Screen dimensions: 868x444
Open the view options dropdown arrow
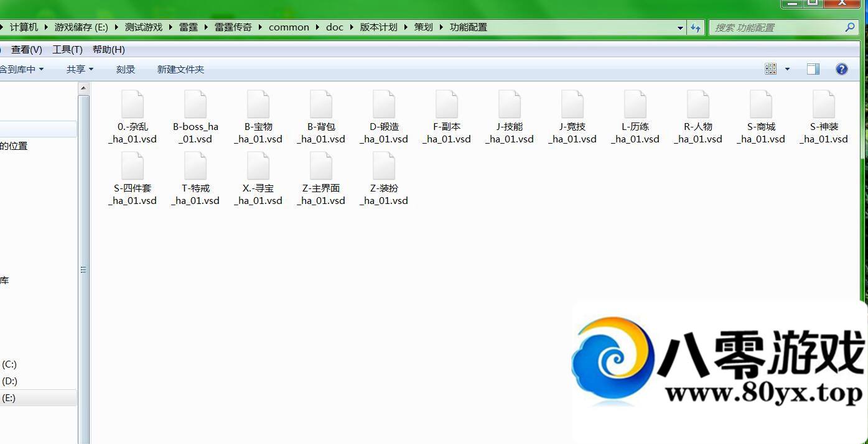point(787,69)
